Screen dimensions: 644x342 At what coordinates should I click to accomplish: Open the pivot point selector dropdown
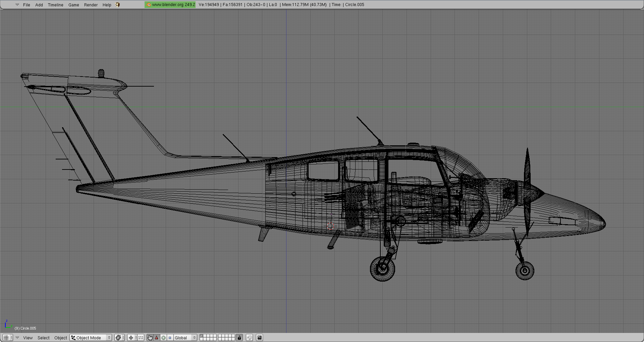click(131, 337)
